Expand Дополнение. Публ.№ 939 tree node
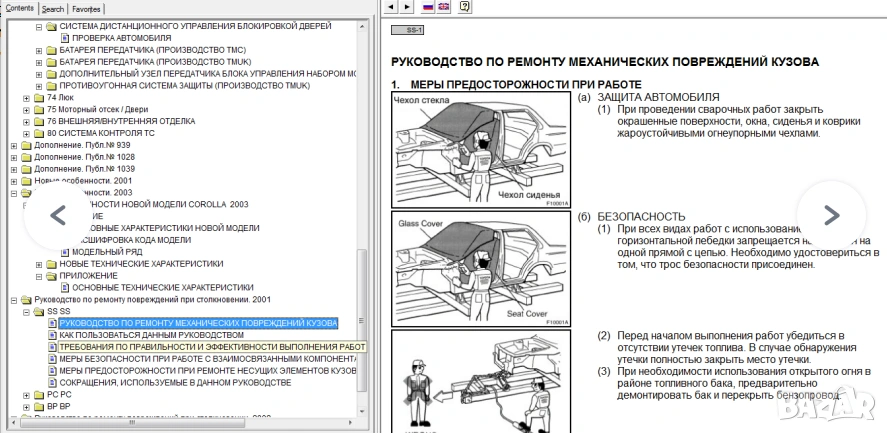 [13, 145]
